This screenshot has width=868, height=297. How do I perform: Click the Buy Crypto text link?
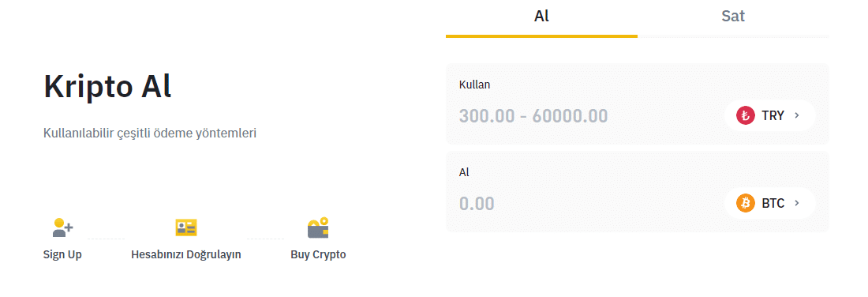pyautogui.click(x=318, y=255)
